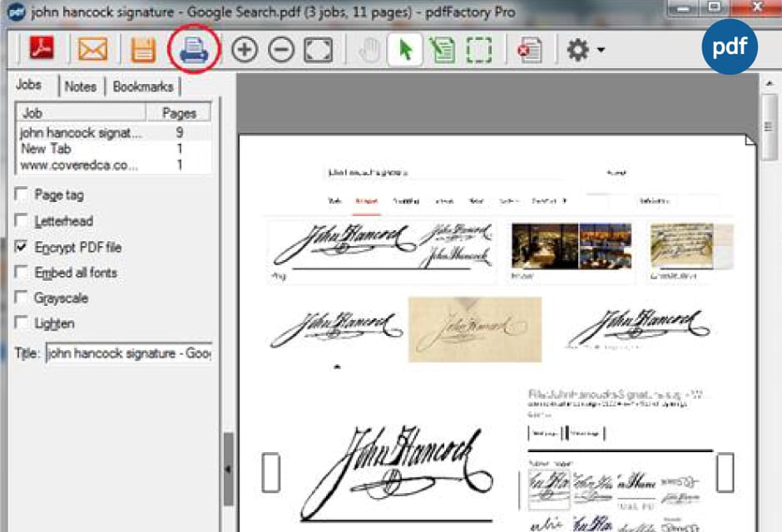This screenshot has width=782, height=532.
Task: Open the Notes tab
Action: click(x=81, y=86)
